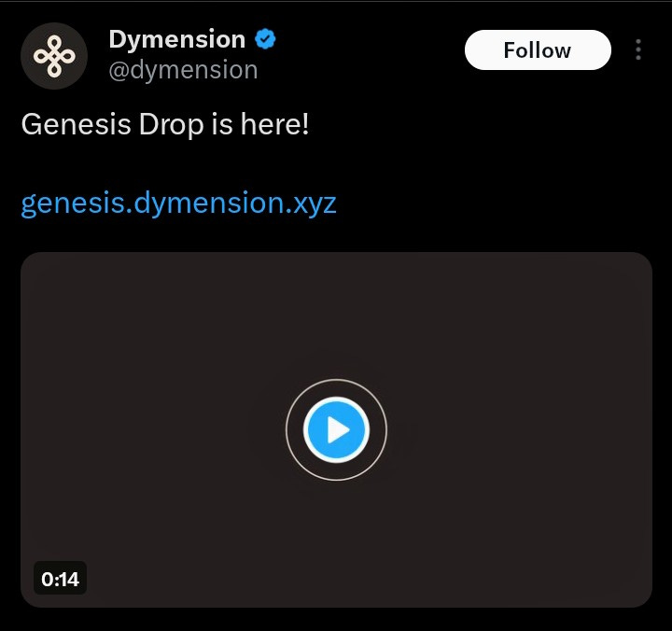Click the 0:14 duration badge
The height and width of the screenshot is (631, 672).
pos(60,579)
